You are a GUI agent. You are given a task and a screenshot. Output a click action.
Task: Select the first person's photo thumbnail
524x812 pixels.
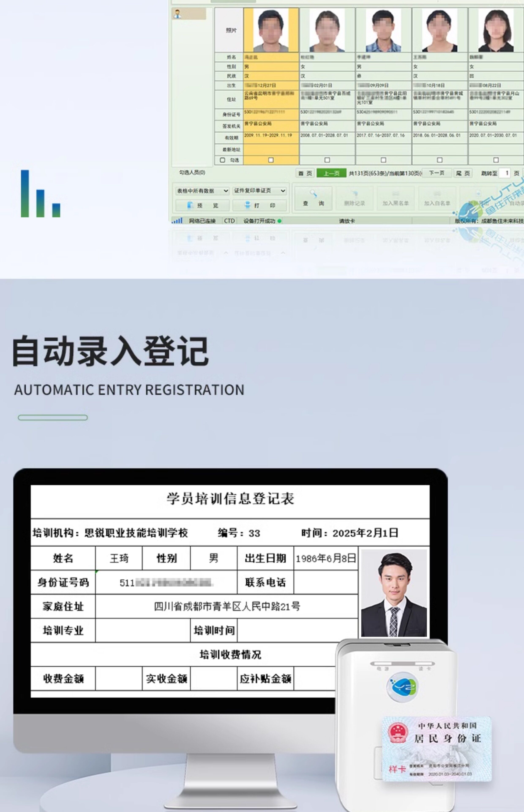(x=271, y=30)
